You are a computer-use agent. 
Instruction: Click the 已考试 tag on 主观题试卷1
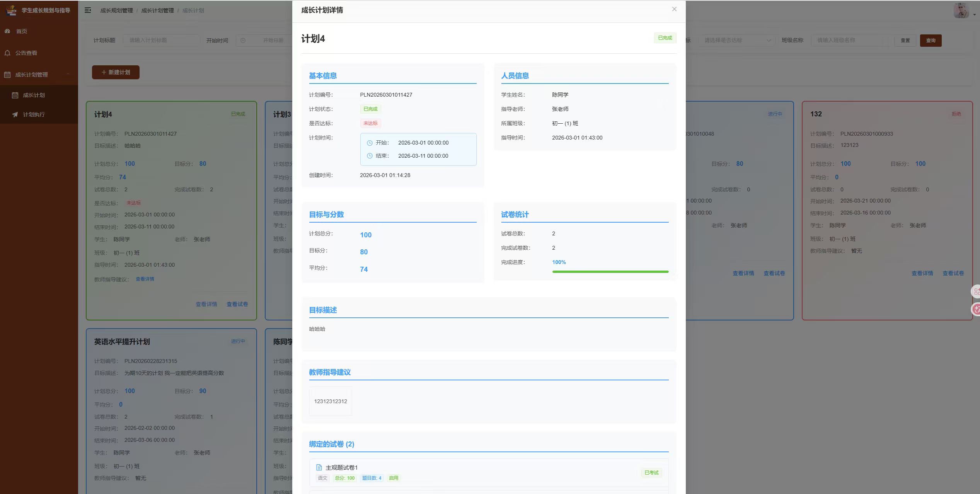tap(651, 473)
